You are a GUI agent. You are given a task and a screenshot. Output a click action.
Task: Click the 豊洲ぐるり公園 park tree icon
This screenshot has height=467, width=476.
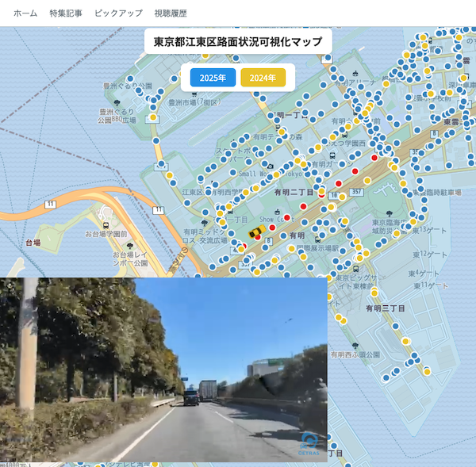pyautogui.click(x=117, y=103)
